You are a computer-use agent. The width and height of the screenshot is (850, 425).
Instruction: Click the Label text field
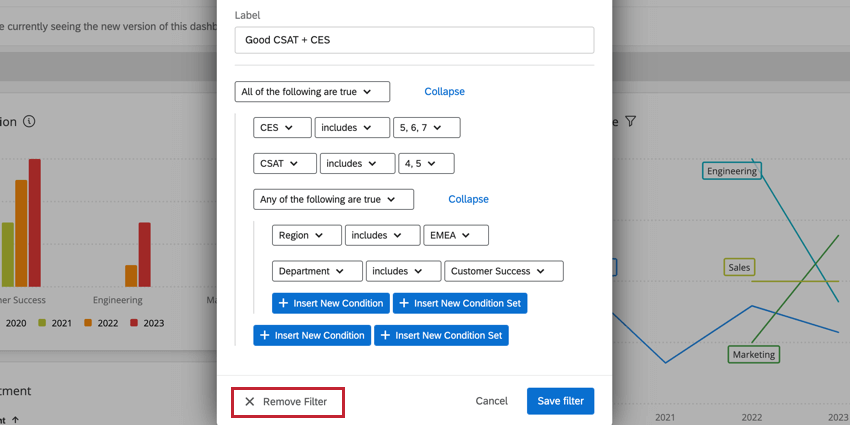[x=414, y=40]
